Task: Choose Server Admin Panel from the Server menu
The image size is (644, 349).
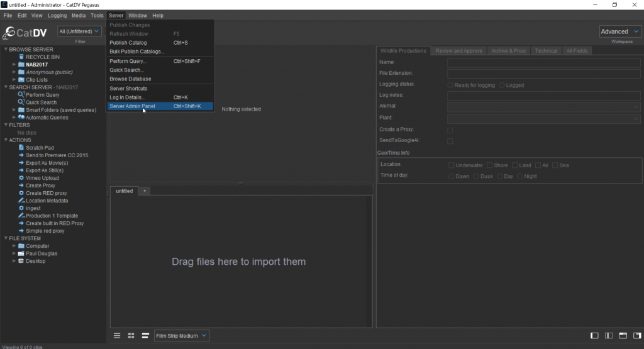Action: pyautogui.click(x=160, y=106)
